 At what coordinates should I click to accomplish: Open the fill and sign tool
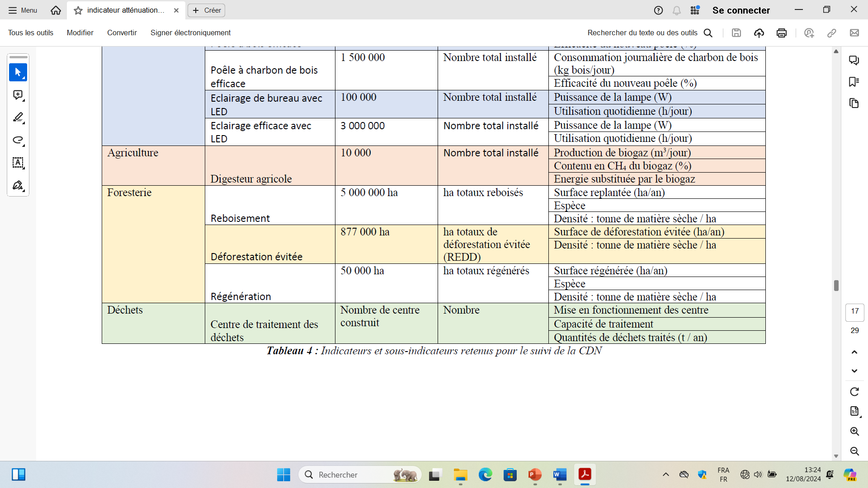pyautogui.click(x=18, y=185)
